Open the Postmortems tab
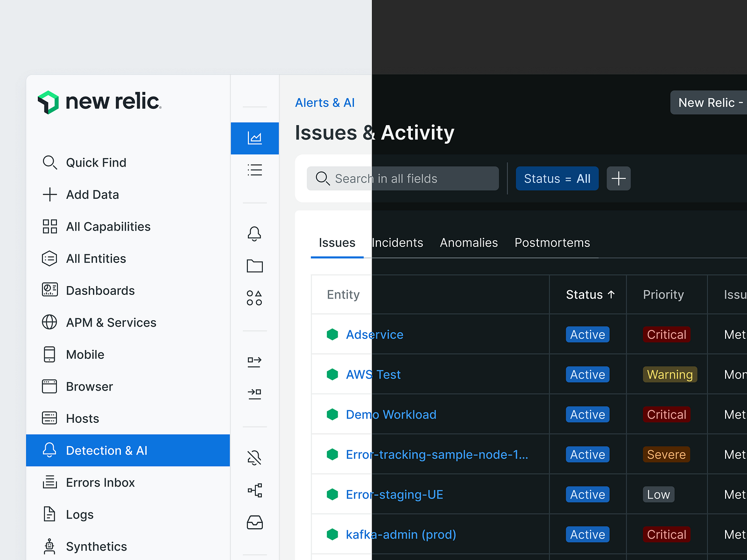This screenshot has width=747, height=560. 552,242
